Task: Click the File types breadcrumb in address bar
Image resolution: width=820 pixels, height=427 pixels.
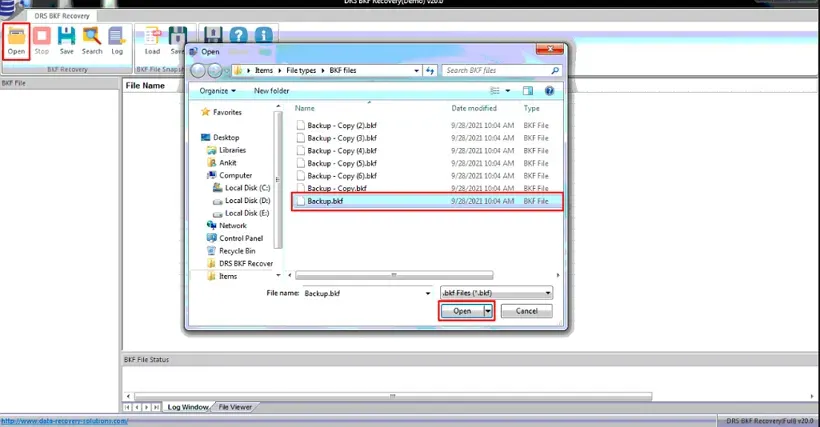Action: click(x=301, y=70)
